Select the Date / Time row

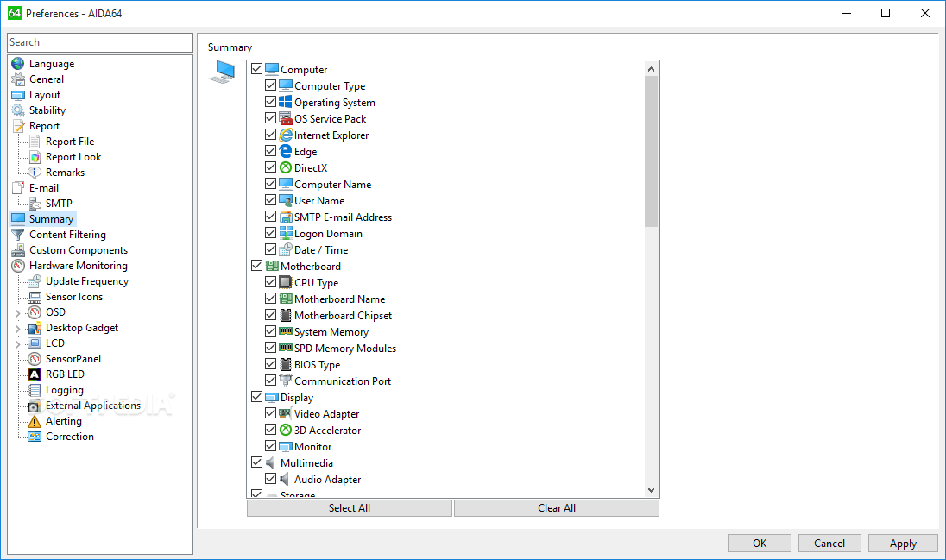point(321,250)
